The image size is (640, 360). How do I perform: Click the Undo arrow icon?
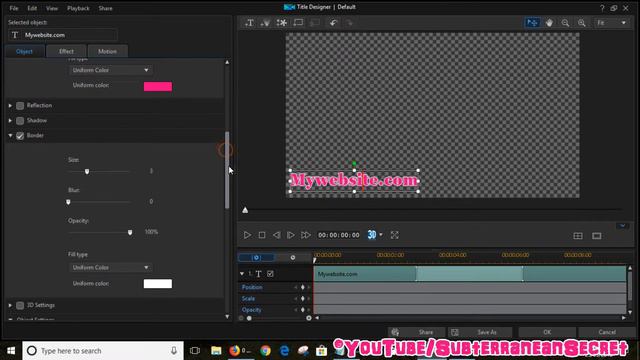pyautogui.click(x=333, y=23)
